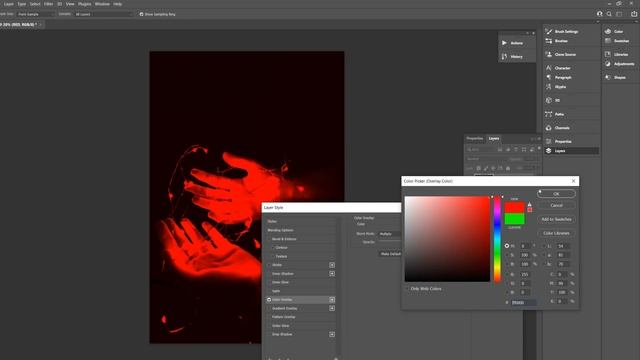Select the Lab a radio button
Screen dimensions: 640x360
[544, 255]
